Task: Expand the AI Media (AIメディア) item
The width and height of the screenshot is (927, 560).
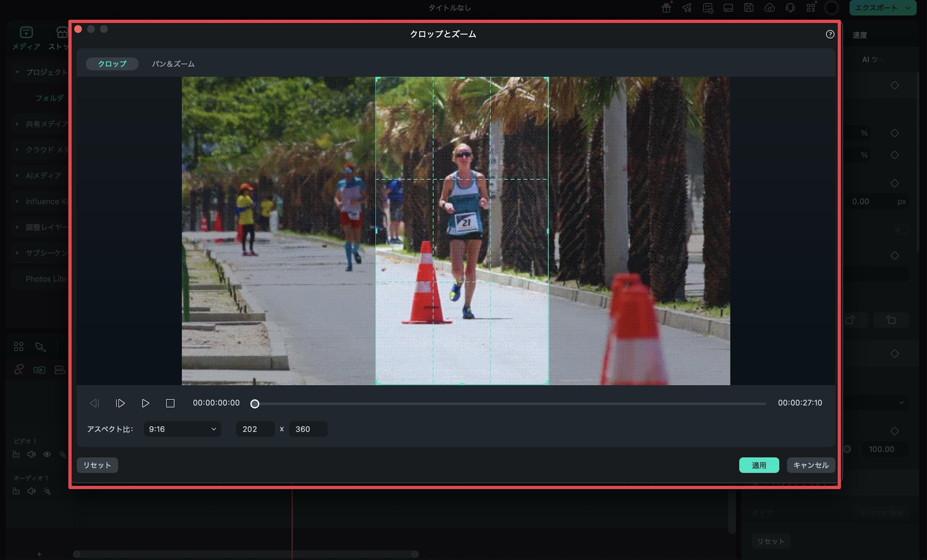Action: click(17, 175)
